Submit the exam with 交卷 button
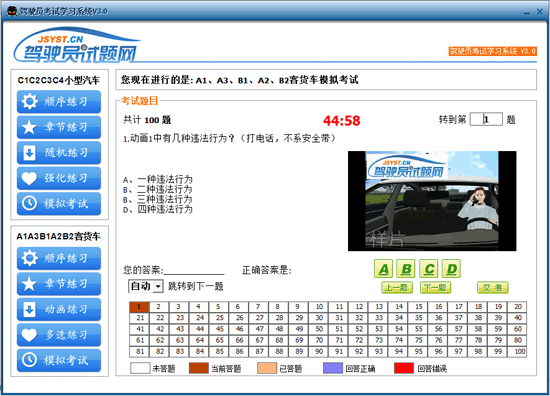 point(492,288)
